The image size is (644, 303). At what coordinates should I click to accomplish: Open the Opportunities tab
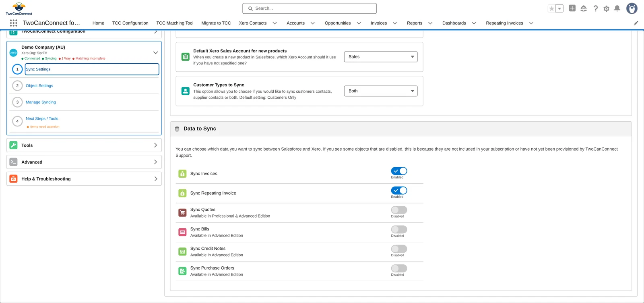[338, 23]
